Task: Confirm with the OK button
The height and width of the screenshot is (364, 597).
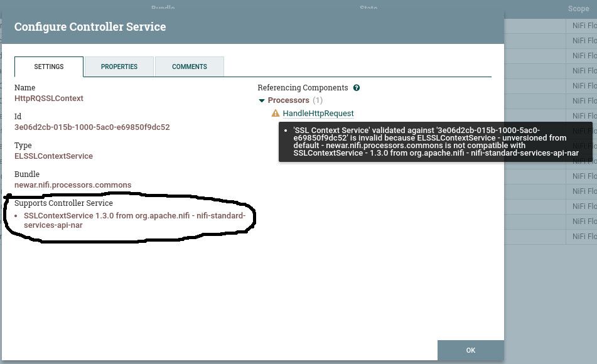Action: [x=471, y=350]
